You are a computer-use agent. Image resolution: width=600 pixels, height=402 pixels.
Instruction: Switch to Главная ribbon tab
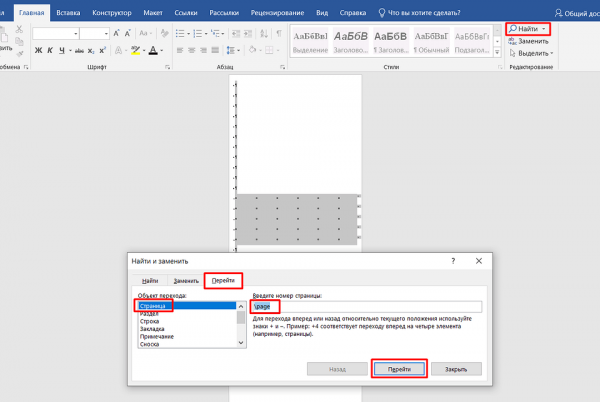click(32, 13)
